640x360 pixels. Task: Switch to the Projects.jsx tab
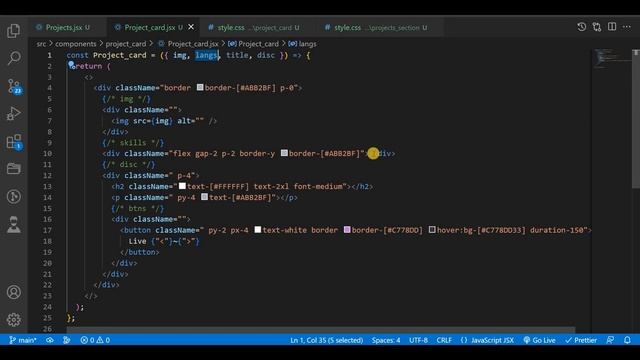click(x=63, y=27)
